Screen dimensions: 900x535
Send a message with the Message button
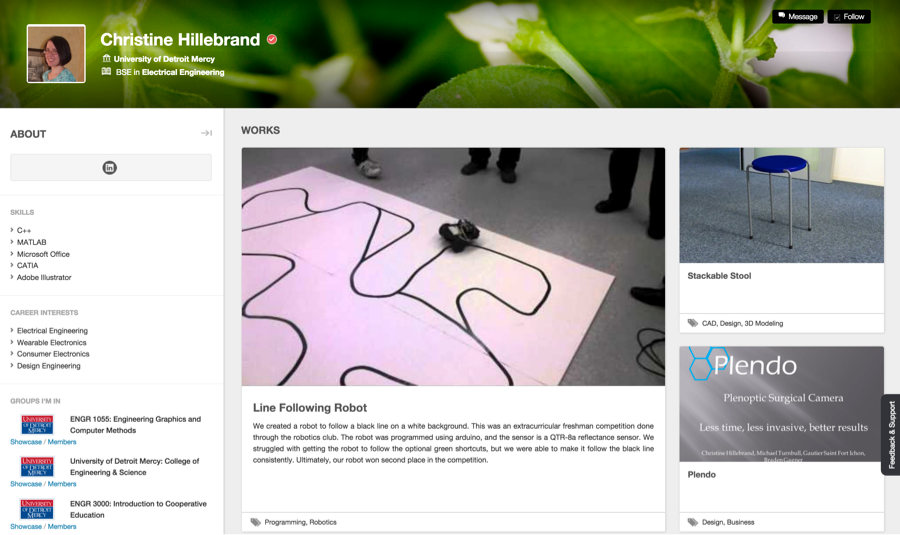[x=798, y=17]
